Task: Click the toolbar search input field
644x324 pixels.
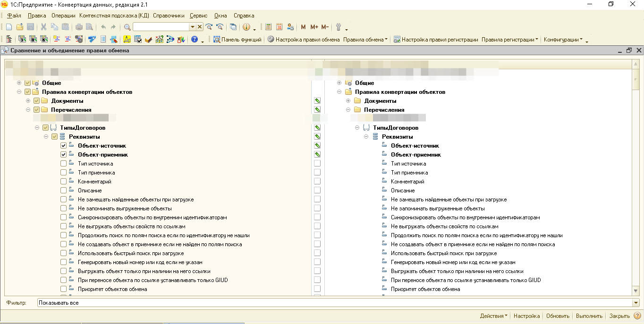Action: point(161,27)
